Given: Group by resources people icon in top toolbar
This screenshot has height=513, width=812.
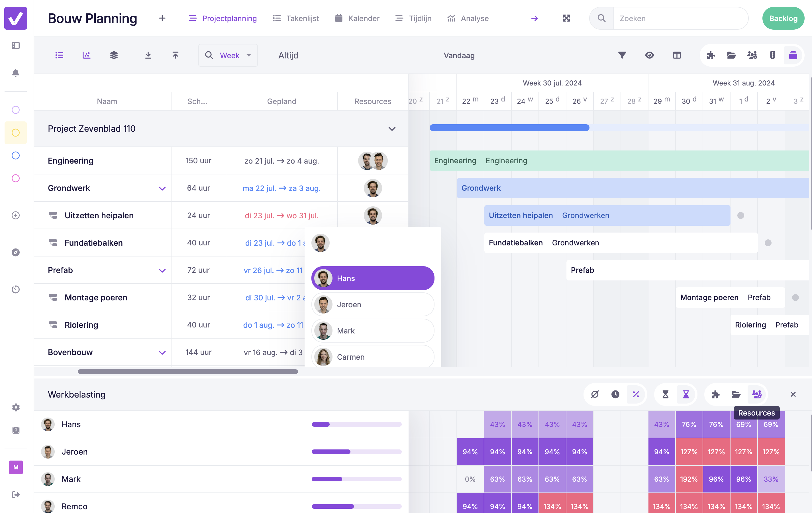Looking at the screenshot, I should click(x=752, y=55).
